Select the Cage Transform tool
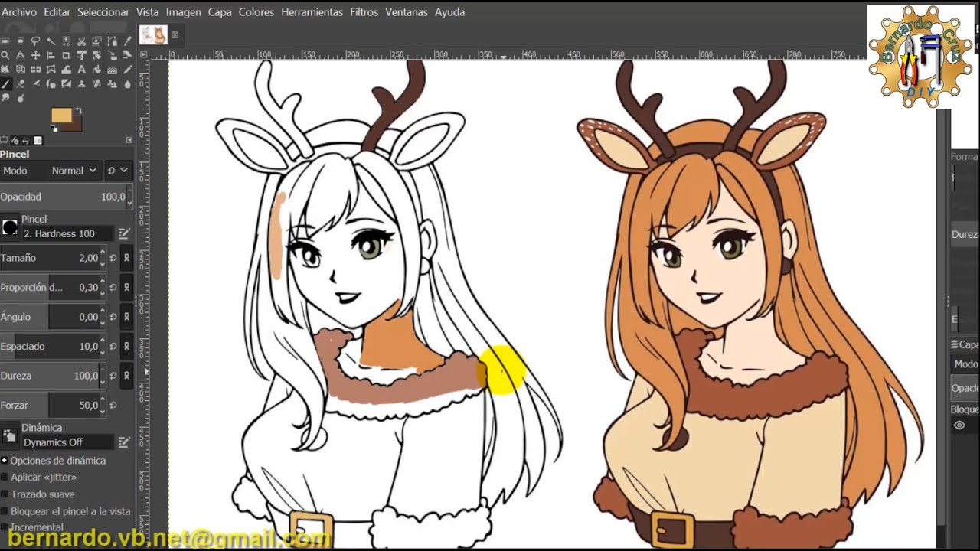980x551 pixels. point(51,70)
